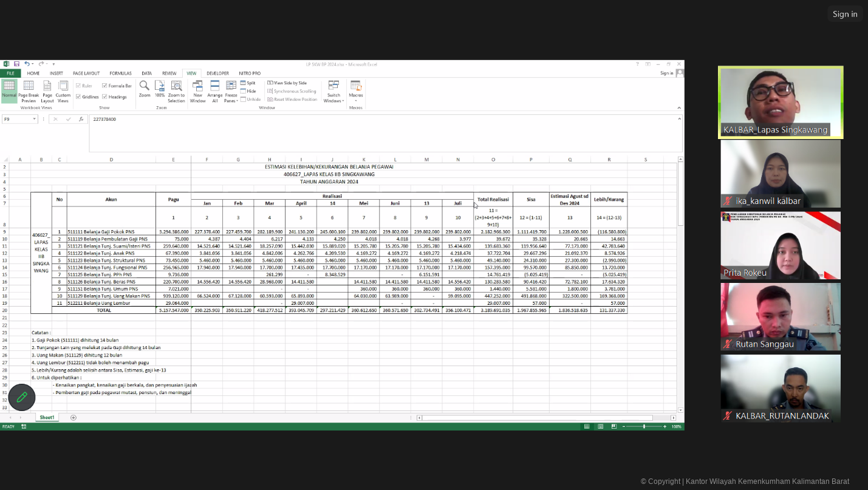Viewport: 868px width, 490px height.
Task: Switch to Page Break Preview
Action: (x=29, y=92)
